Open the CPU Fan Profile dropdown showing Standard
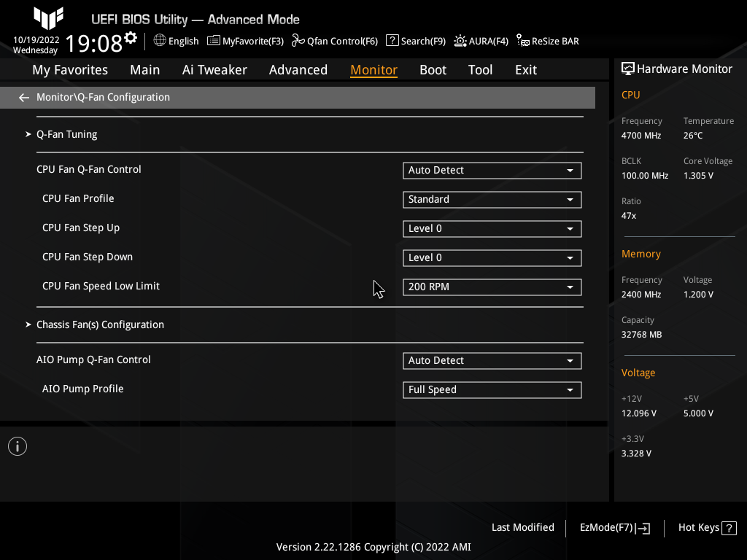Viewport: 747px width, 560px height. 492,199
